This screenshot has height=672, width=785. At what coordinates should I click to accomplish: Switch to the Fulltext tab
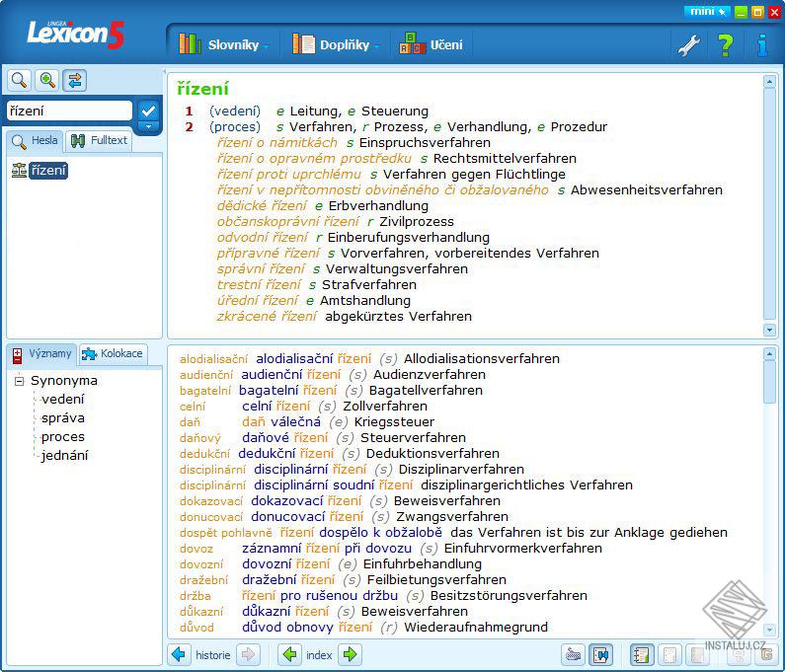pos(99,140)
